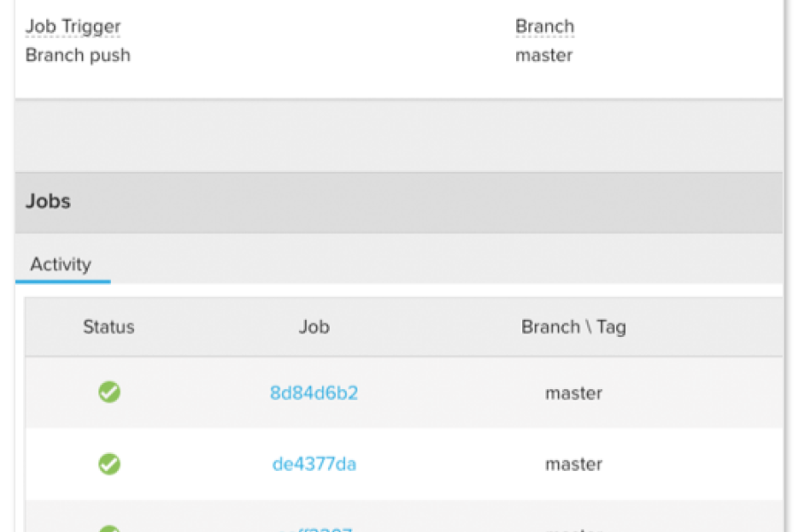Click master branch in the de4377da row
Image resolution: width=798 pixels, height=532 pixels.
click(574, 464)
